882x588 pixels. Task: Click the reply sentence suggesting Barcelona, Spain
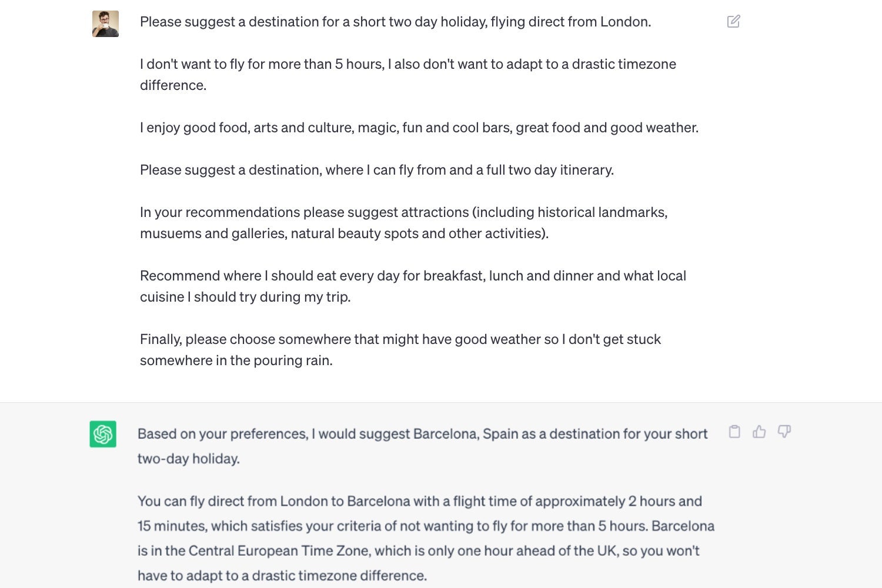(422, 446)
